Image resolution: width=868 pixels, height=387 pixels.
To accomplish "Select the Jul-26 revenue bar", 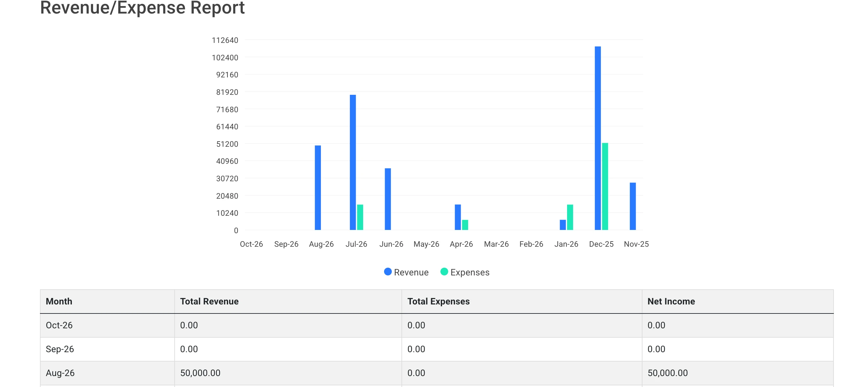I will tap(352, 162).
